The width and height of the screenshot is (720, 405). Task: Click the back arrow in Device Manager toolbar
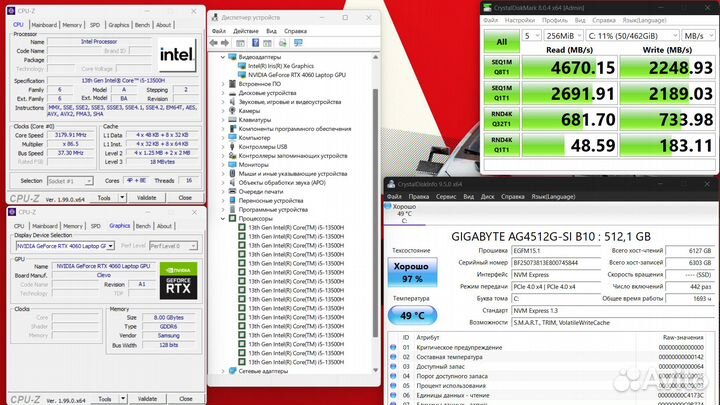click(214, 43)
